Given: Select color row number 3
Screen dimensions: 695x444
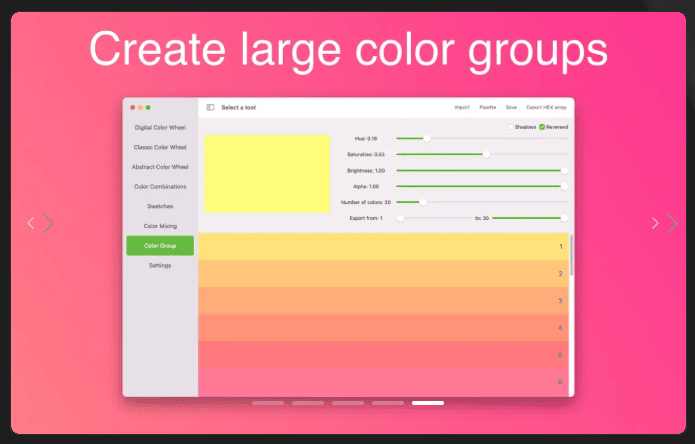Looking at the screenshot, I should point(383,301).
